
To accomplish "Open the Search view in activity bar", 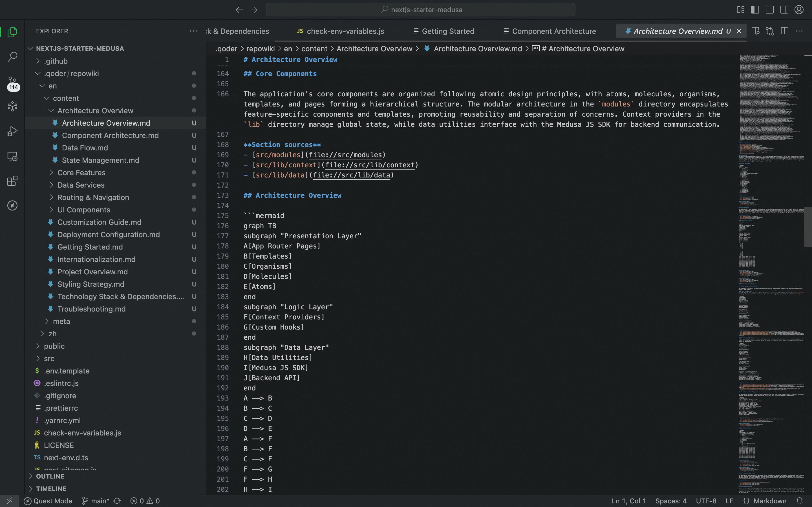I will 12,57.
